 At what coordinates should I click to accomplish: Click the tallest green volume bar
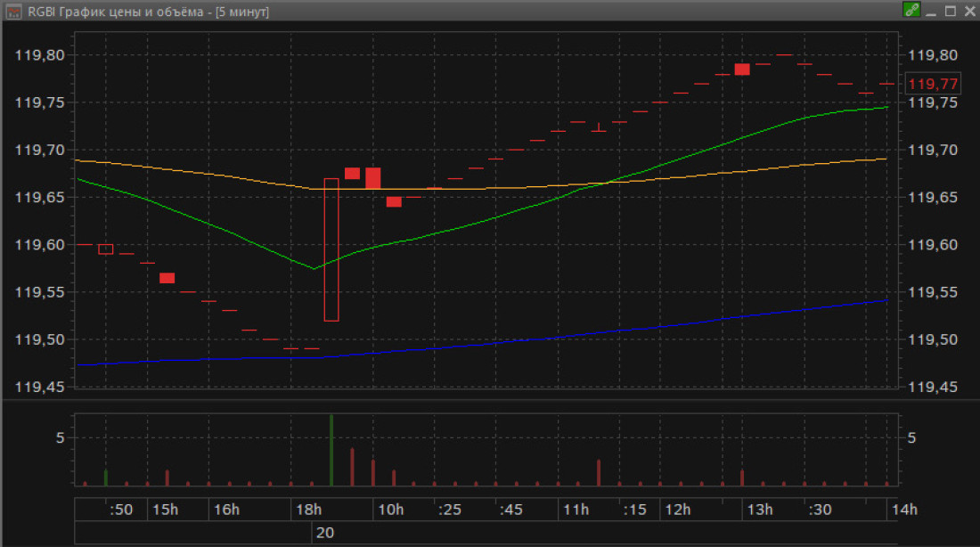(331, 450)
